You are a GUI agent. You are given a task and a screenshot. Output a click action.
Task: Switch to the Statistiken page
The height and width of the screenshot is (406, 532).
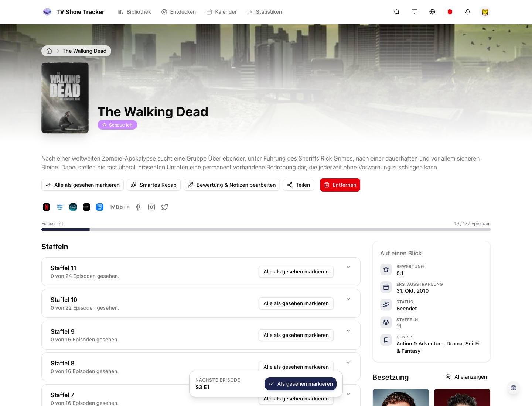point(265,12)
